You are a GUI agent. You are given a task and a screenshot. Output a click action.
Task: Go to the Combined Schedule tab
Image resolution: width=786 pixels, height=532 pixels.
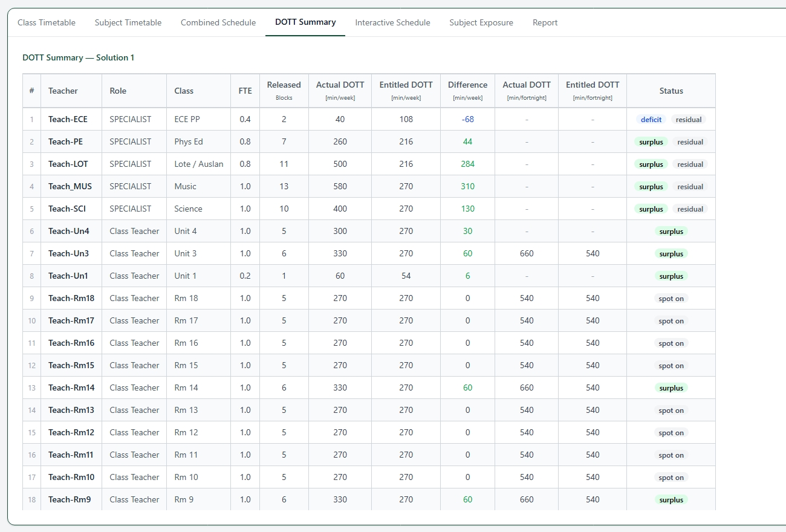coord(218,22)
